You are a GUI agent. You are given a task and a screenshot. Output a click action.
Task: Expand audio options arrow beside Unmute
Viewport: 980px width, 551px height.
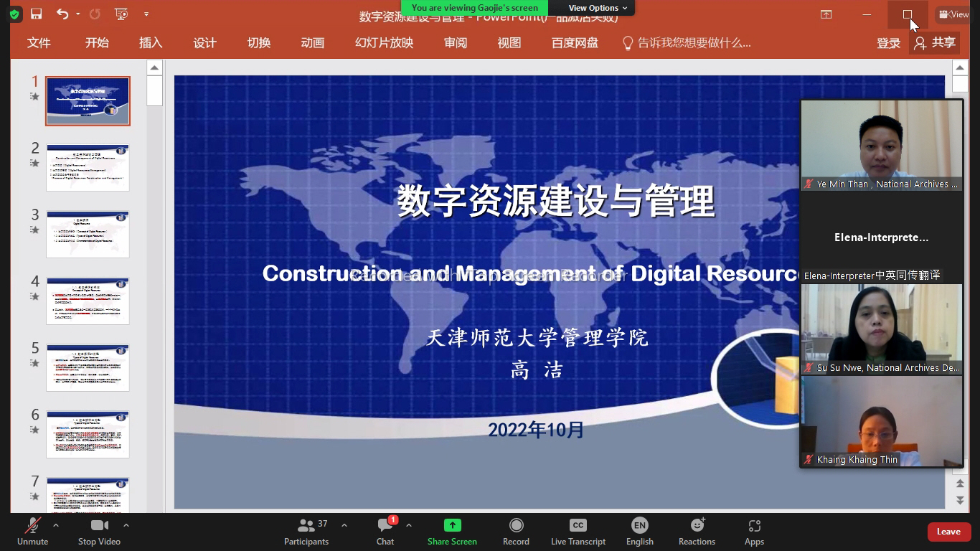(56, 525)
